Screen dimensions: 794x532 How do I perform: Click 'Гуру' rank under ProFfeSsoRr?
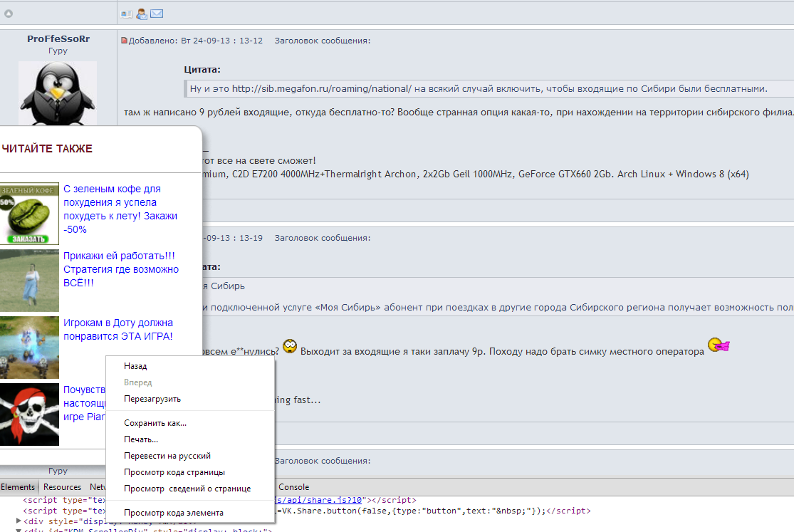[58, 51]
